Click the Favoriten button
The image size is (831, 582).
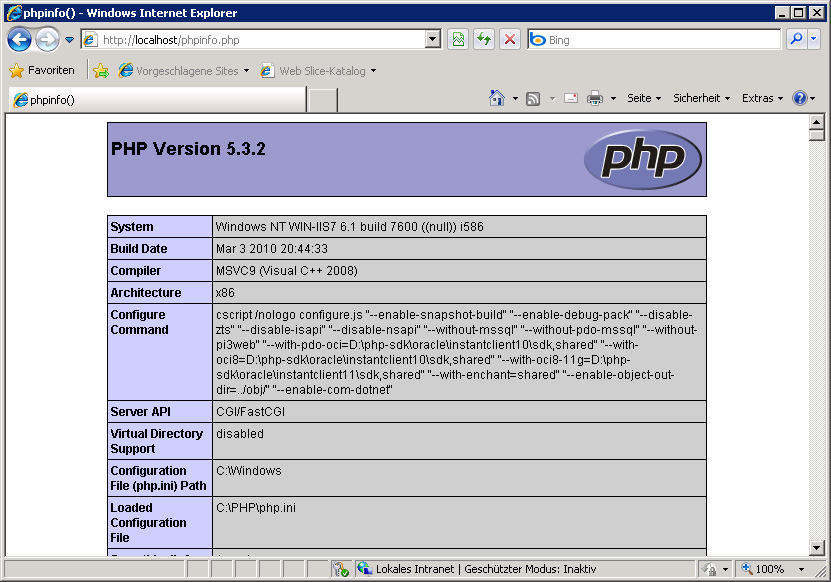(x=42, y=71)
